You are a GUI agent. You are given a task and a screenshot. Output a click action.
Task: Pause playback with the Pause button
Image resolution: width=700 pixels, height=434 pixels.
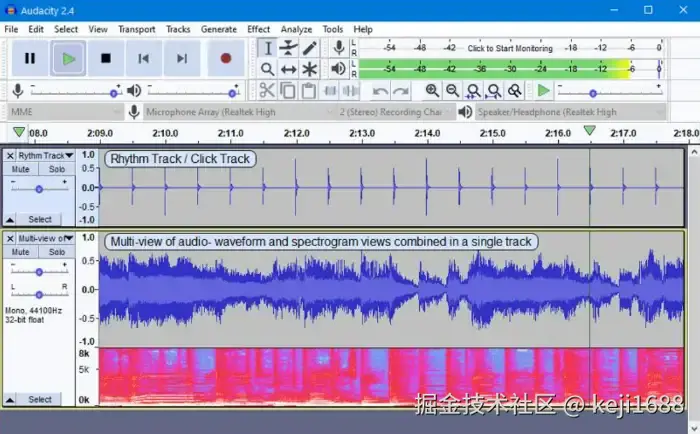click(x=30, y=58)
